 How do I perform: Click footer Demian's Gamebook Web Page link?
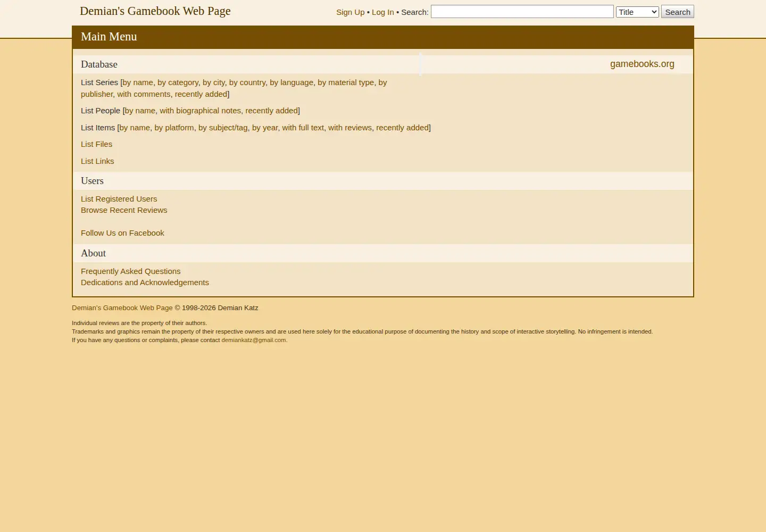122,308
